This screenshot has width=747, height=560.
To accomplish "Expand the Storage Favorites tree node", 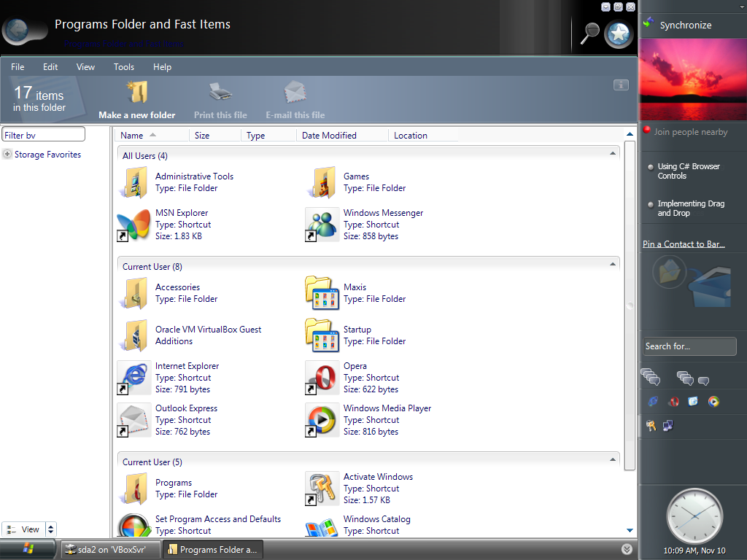I will click(7, 155).
